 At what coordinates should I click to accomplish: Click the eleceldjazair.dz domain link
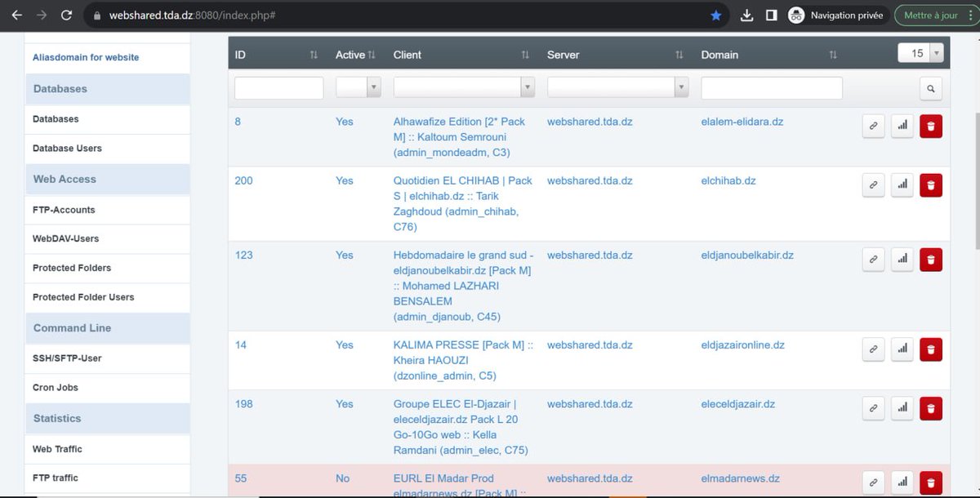click(738, 403)
